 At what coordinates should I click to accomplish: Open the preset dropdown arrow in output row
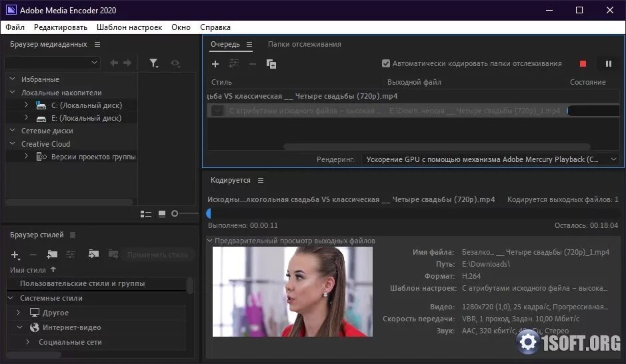point(217,111)
